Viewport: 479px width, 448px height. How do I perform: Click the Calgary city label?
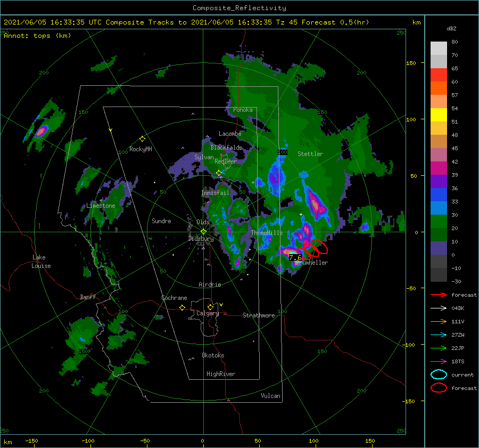pos(208,313)
